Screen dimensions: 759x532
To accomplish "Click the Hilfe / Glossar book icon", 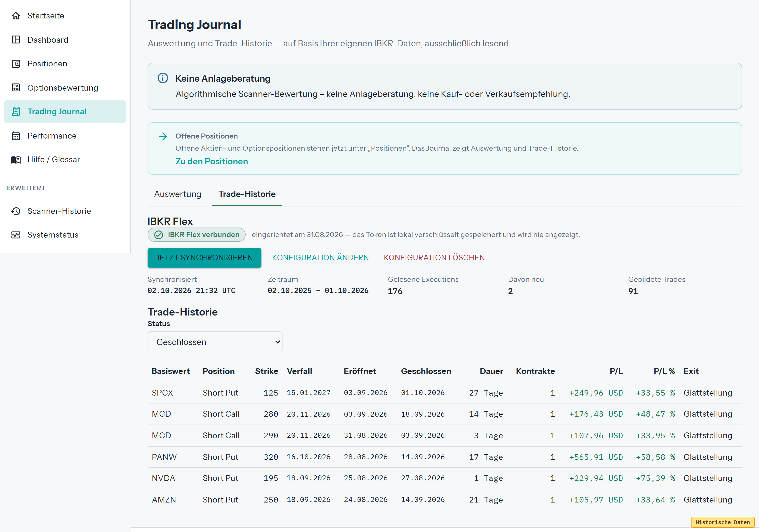I will [x=16, y=160].
